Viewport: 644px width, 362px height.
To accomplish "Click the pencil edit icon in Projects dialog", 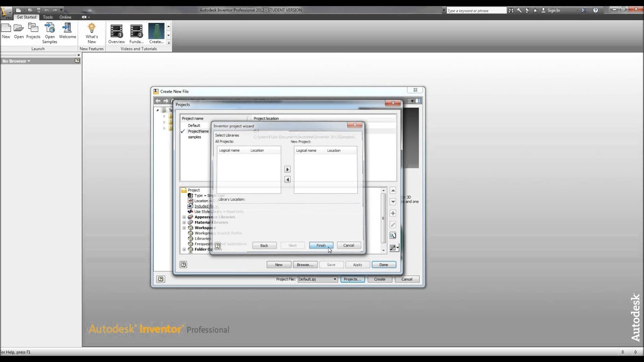I will (x=393, y=225).
